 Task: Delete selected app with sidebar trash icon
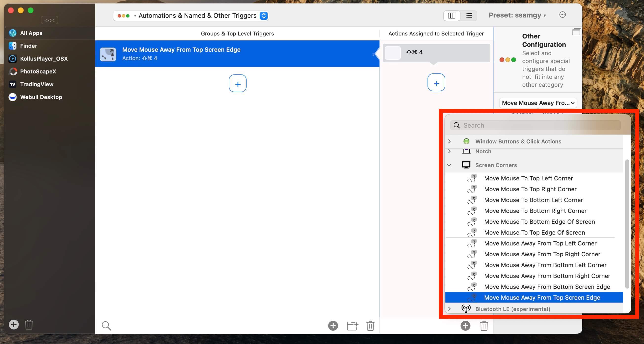[x=29, y=325]
